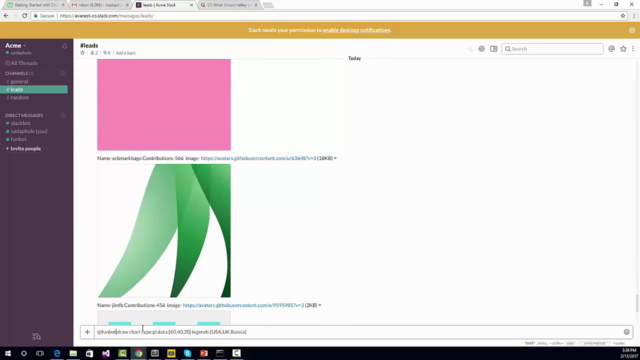Start a call with phone icon
The height and width of the screenshot is (360, 640).
click(x=470, y=49)
